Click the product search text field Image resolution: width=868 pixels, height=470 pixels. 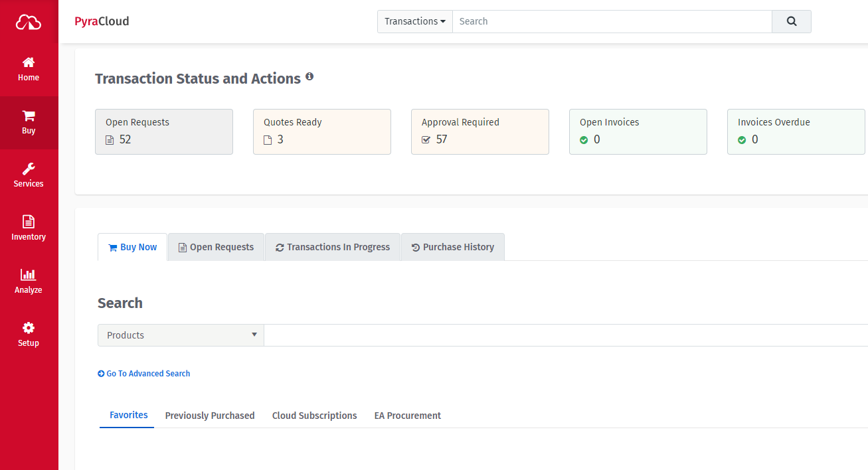click(x=564, y=335)
